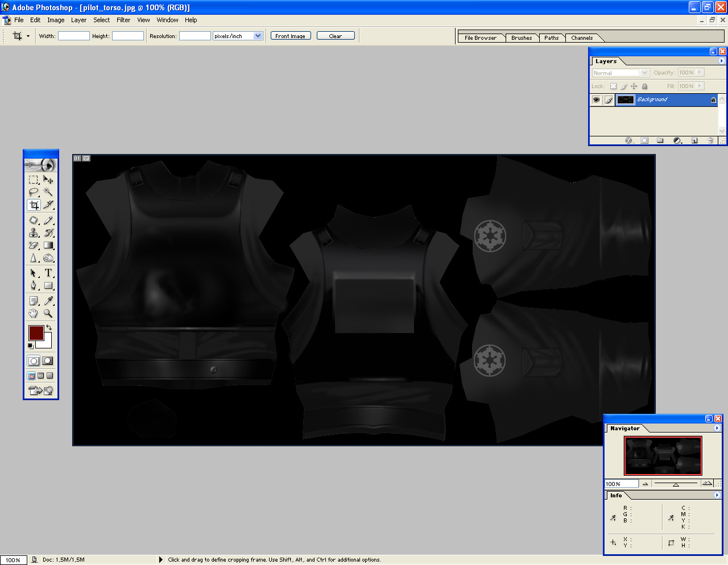Select the Rectangle shape tool
Screen dimensions: 728x565
pyautogui.click(x=48, y=285)
